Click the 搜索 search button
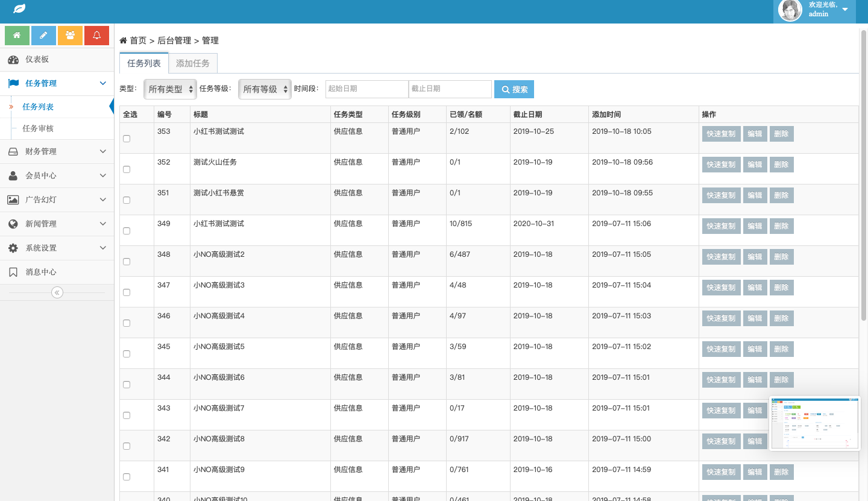The height and width of the screenshot is (501, 868). (514, 89)
